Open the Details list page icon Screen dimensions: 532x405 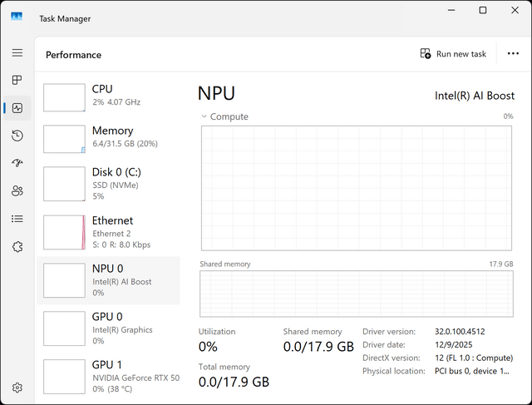click(17, 219)
